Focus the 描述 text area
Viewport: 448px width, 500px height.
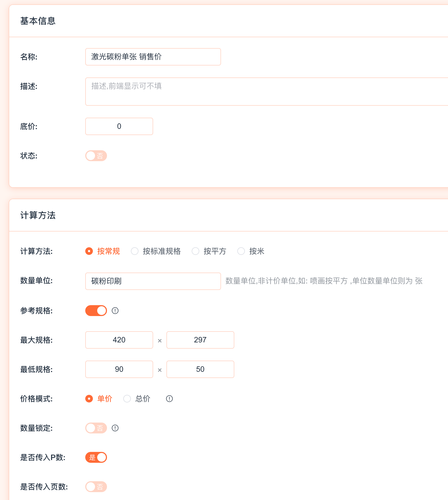coord(266,92)
